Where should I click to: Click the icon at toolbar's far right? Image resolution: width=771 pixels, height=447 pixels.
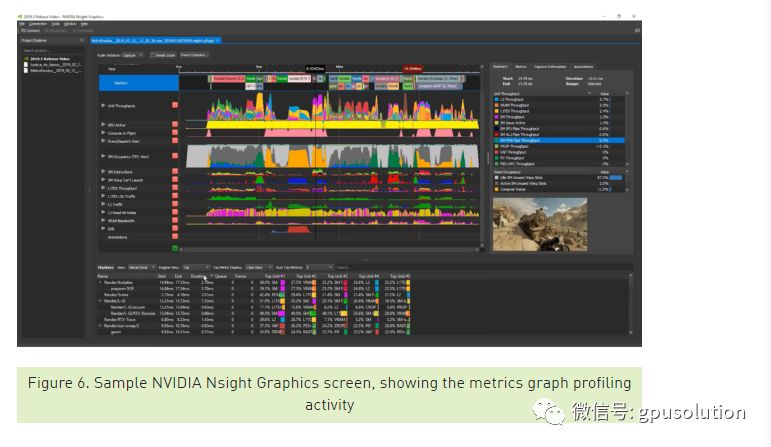[637, 30]
